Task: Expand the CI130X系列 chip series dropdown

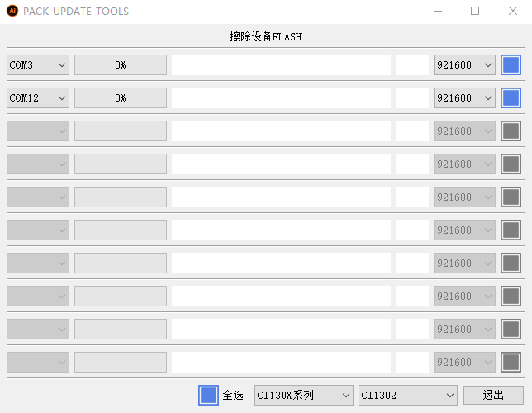Action: tap(303, 396)
